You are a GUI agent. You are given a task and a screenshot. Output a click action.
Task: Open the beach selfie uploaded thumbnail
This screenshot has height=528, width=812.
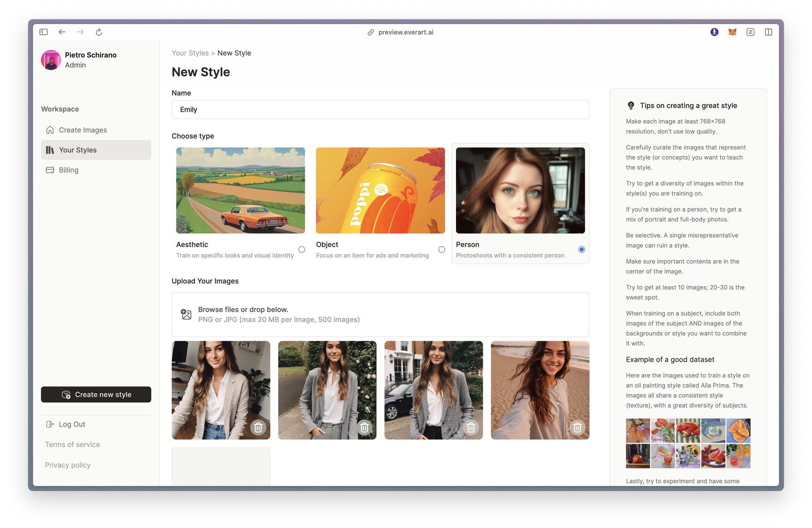[x=540, y=390]
